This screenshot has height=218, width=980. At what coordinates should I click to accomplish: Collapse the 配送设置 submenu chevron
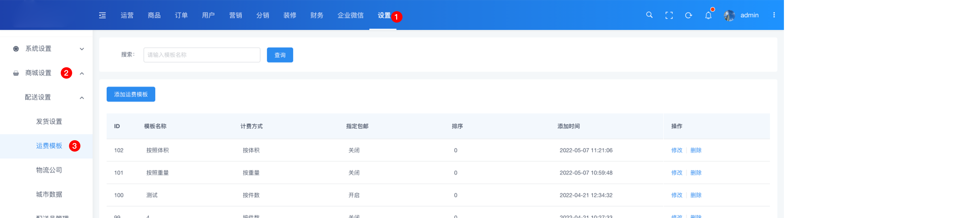82,98
